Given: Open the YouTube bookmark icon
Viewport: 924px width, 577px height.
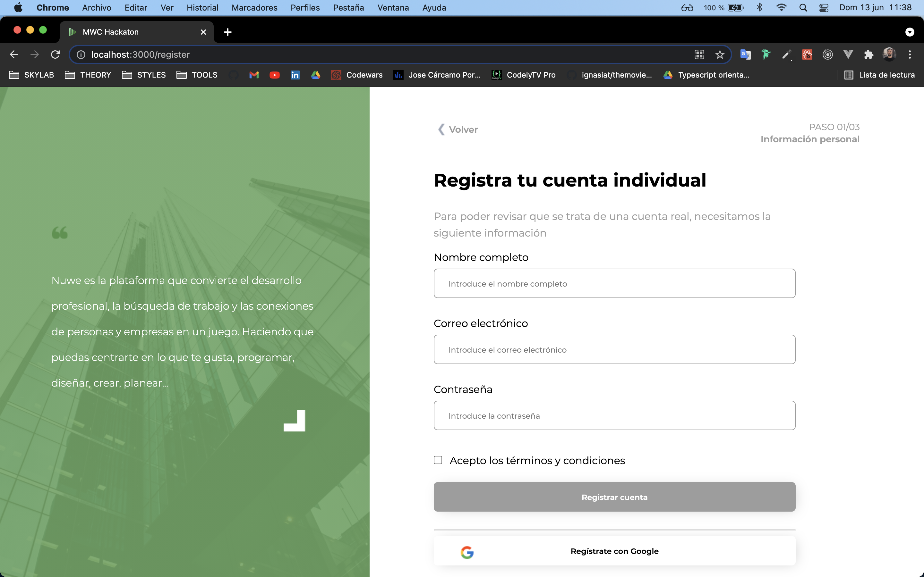Looking at the screenshot, I should [x=274, y=75].
